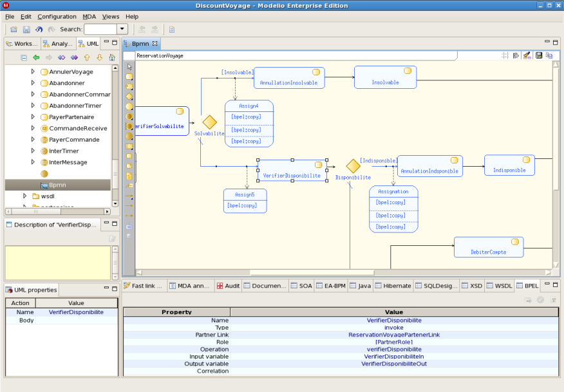Open the Configuration menu
Screen dimensions: 564x392
[x=57, y=17]
